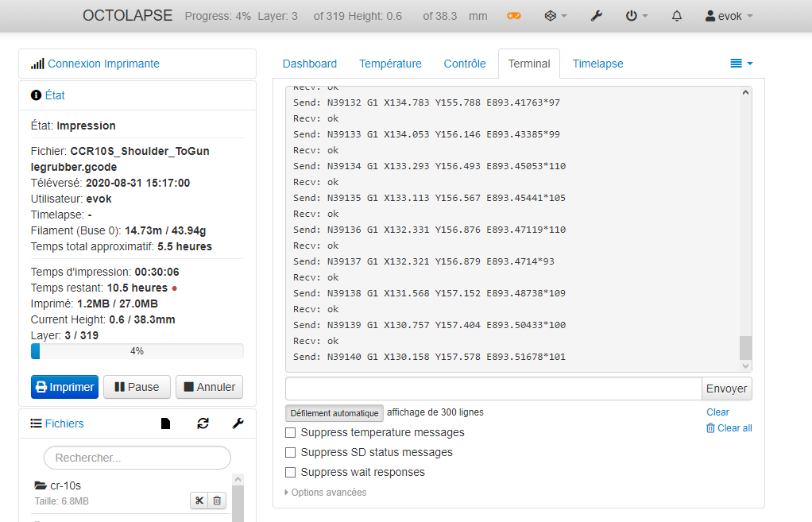The image size is (812, 522).
Task: Toggle Suppress wait responses checkbox
Action: (x=291, y=472)
